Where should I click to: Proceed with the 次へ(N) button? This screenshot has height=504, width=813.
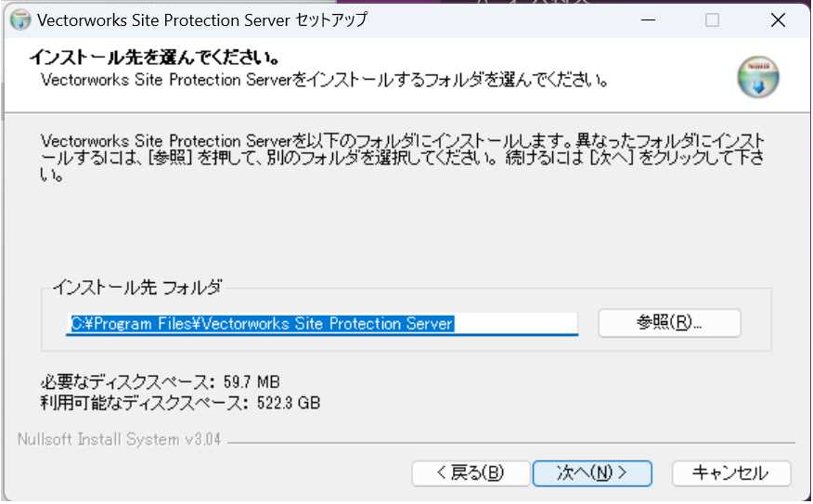592,472
